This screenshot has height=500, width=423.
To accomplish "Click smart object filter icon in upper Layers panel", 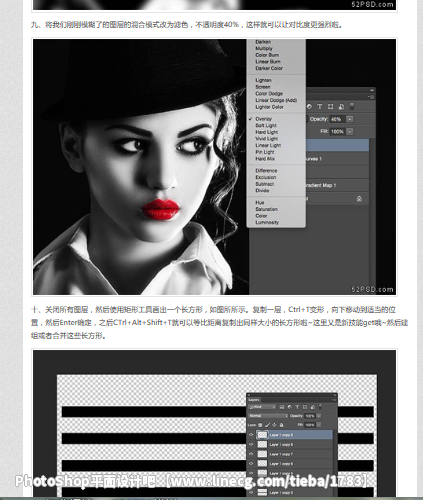I will coord(341,106).
